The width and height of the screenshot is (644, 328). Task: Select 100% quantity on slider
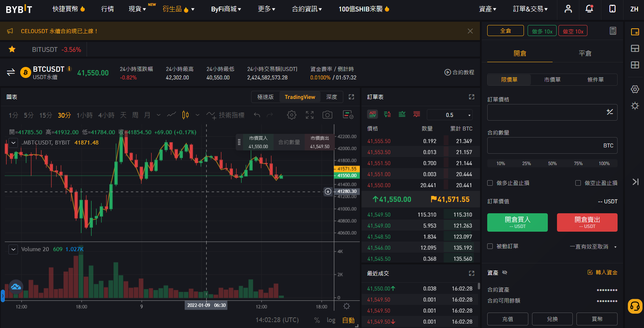tap(604, 163)
